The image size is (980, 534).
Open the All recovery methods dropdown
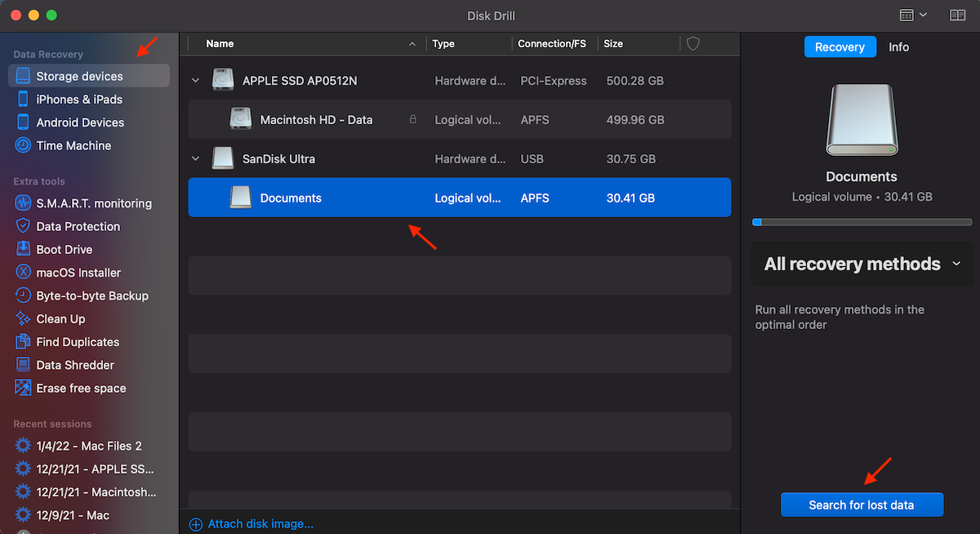pyautogui.click(x=862, y=264)
